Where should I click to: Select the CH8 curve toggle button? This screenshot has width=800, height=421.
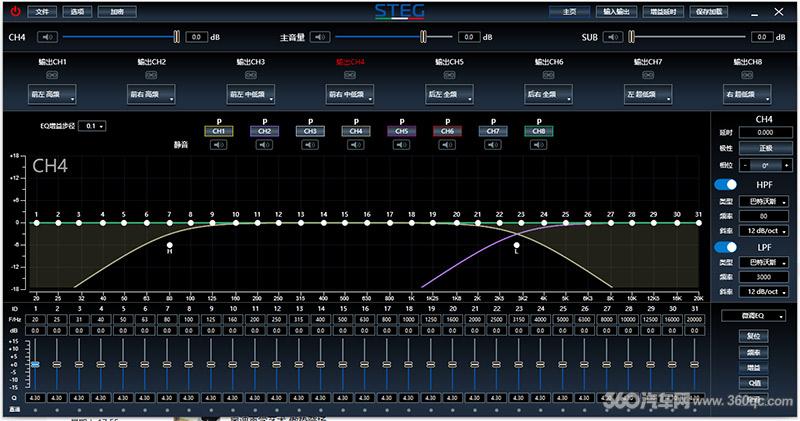(x=539, y=131)
